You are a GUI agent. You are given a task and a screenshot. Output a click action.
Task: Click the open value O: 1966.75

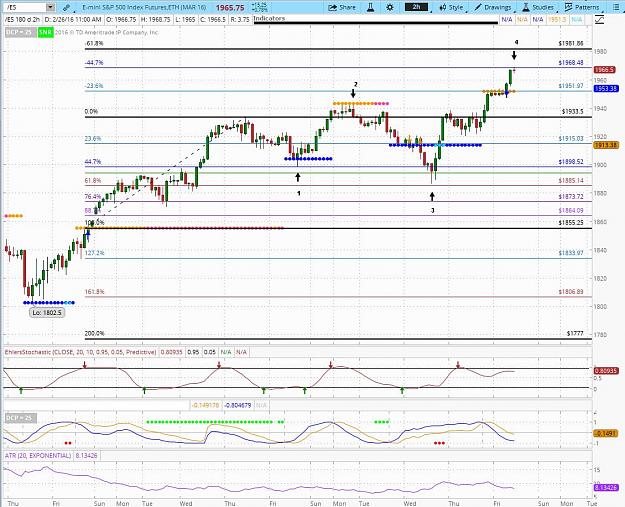click(122, 19)
